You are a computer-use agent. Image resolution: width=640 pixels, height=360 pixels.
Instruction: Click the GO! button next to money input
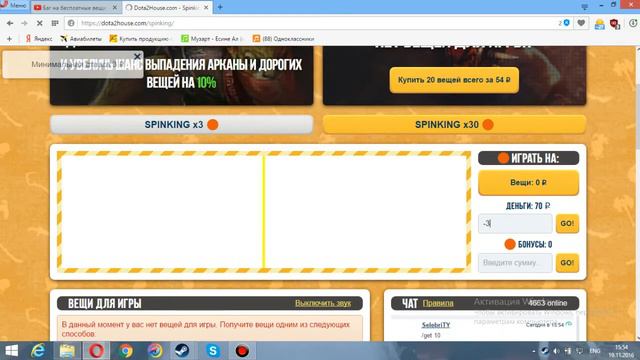[567, 224]
